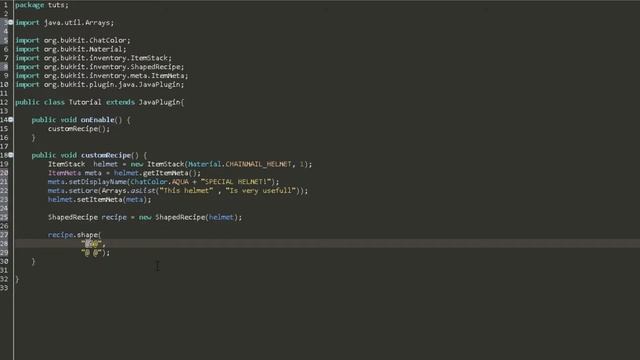The image size is (640, 360).
Task: Click the "@ @"); string on line 29
Action: tap(96, 253)
